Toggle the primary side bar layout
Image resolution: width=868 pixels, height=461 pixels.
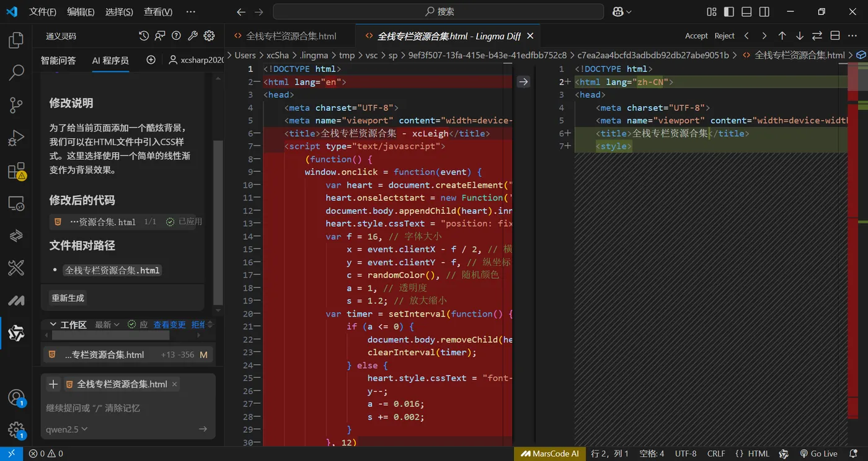[x=729, y=12]
